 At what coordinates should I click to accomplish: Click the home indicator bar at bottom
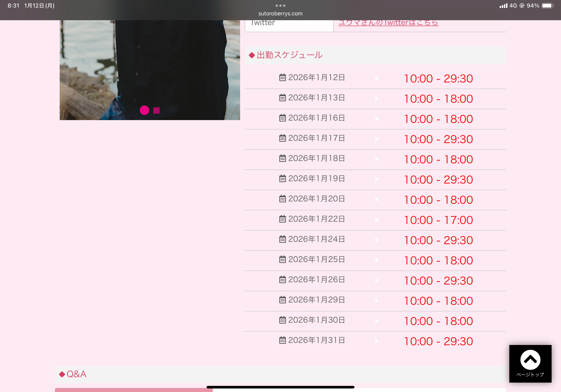pos(280,387)
